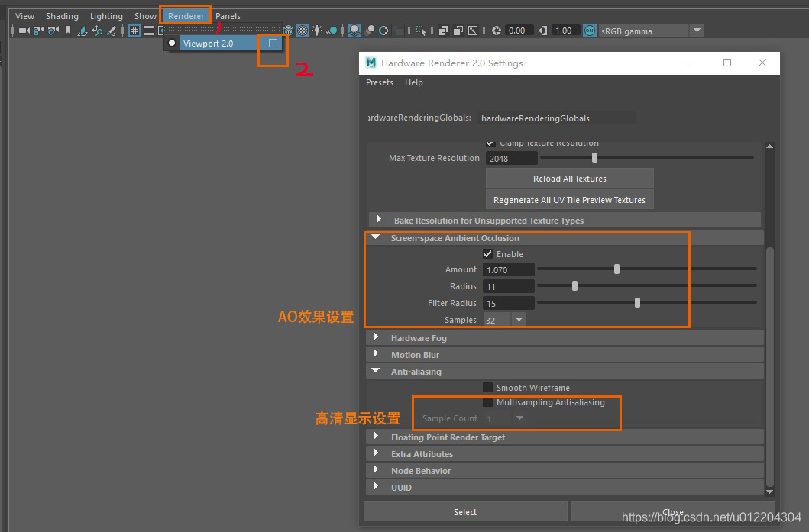Click the Exposure value field 0.00
This screenshot has height=532, width=809.
519,31
